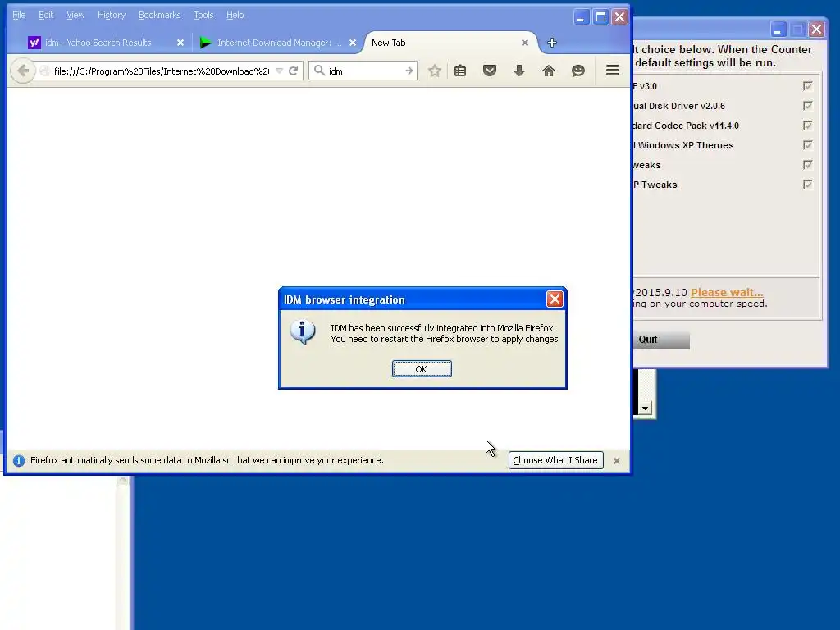Dismiss the Firefox data notification bar

tap(617, 461)
